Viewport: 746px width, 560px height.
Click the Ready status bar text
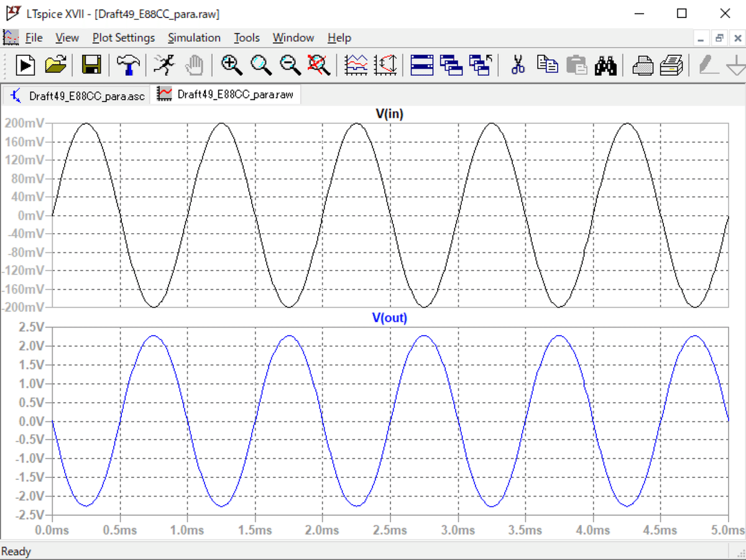coord(16,551)
